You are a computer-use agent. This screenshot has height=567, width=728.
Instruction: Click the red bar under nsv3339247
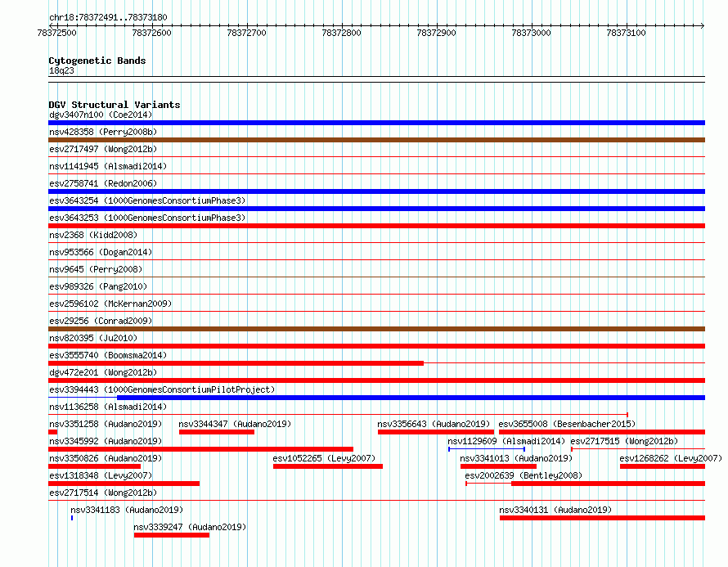[172, 535]
